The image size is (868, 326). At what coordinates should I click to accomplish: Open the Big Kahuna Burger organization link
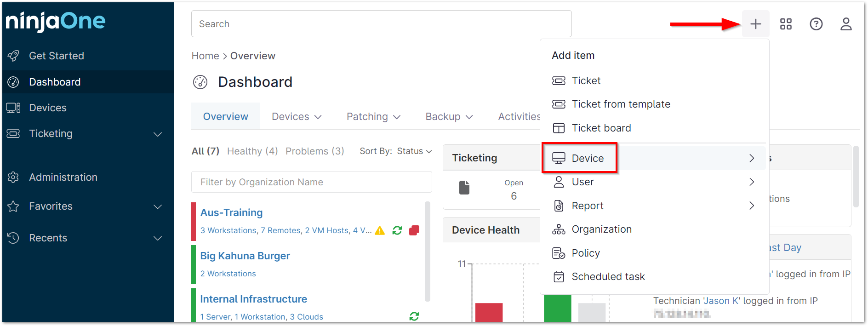pos(245,256)
